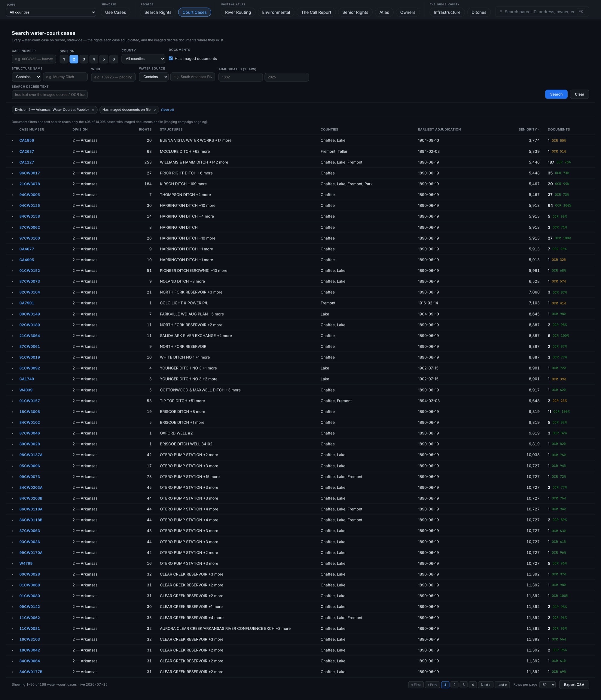Open Rows per page dropdown

[547, 684]
